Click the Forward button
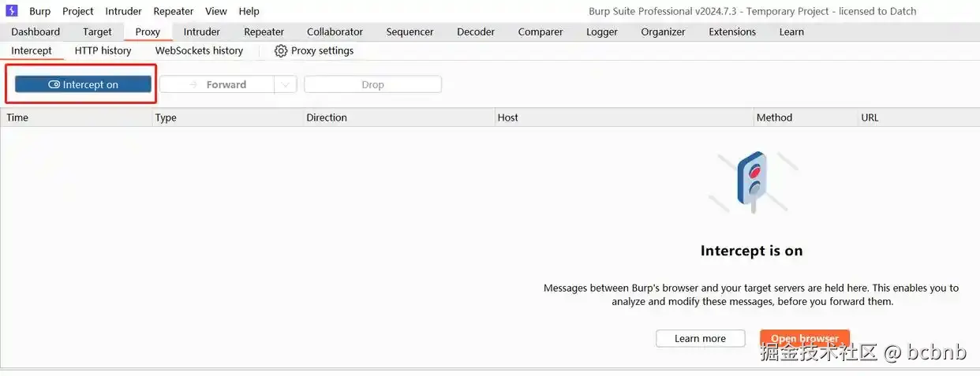Screen dimensions: 980x376 pyautogui.click(x=217, y=84)
